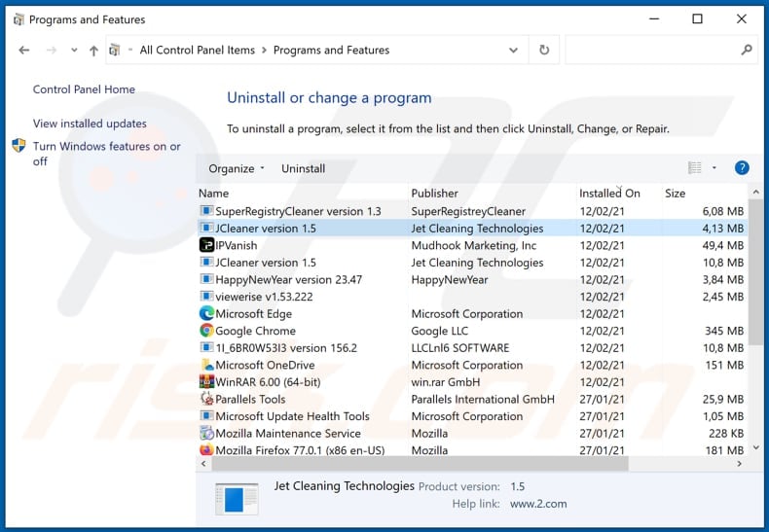Open the help question mark icon

point(742,168)
